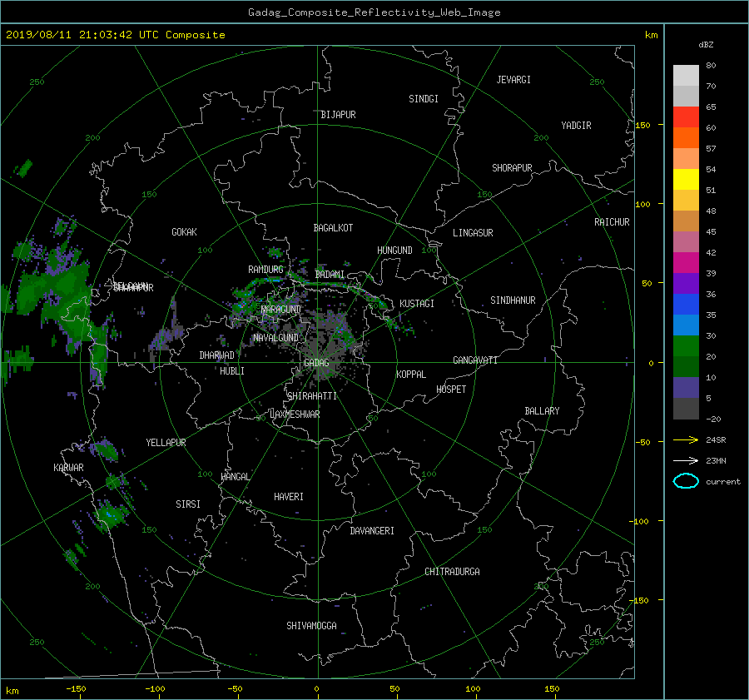This screenshot has width=749, height=700.
Task: Click the HANGAL city label
Action: (235, 477)
